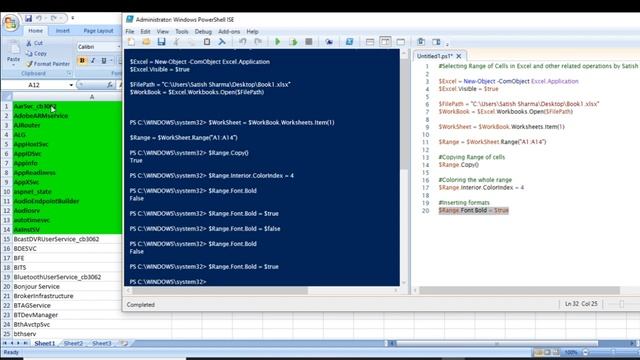
Task: Toggle Italic formatting in Excel ribbon
Action: [93, 61]
